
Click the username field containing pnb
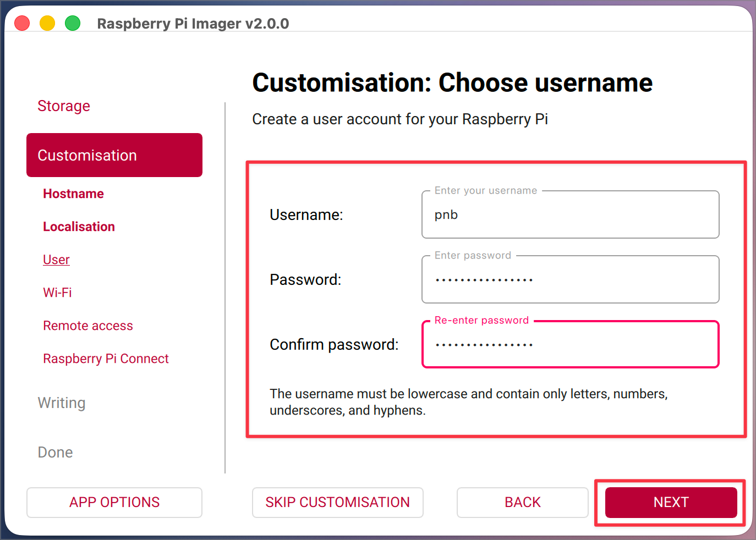570,214
